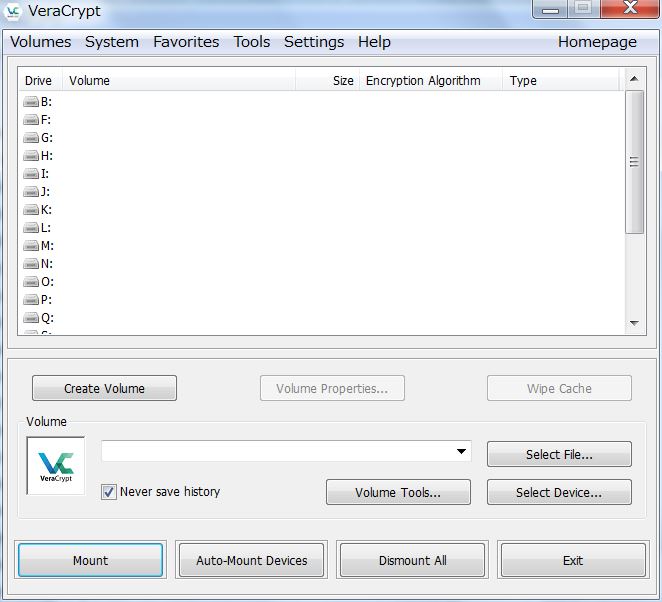Viewport: 662px width, 602px height.
Task: Click the Wipe Cache button
Action: tap(559, 388)
